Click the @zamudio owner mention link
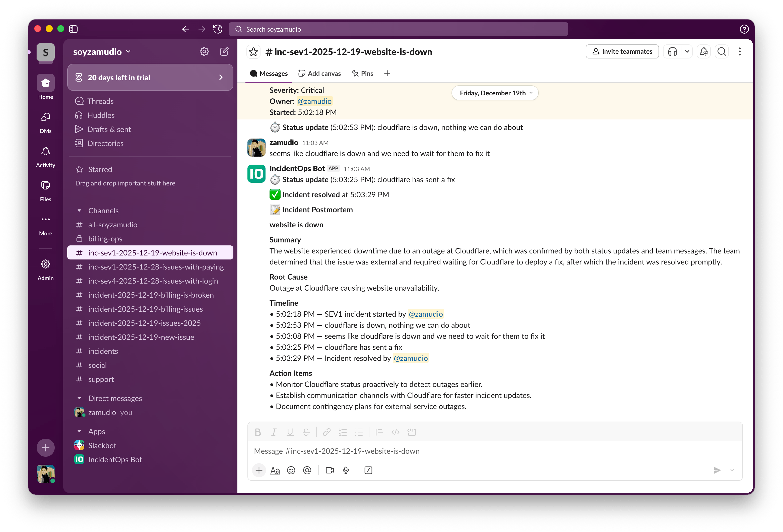This screenshot has width=783, height=532. [x=314, y=101]
